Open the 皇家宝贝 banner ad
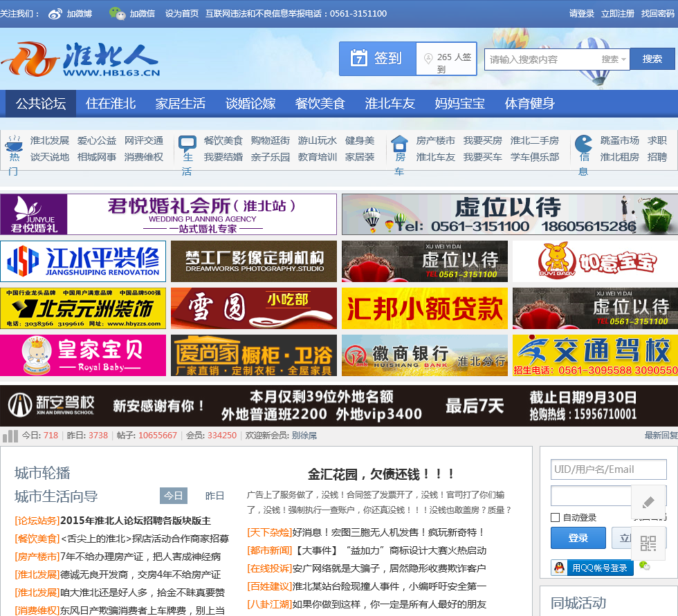This screenshot has height=616, width=678. (83, 355)
